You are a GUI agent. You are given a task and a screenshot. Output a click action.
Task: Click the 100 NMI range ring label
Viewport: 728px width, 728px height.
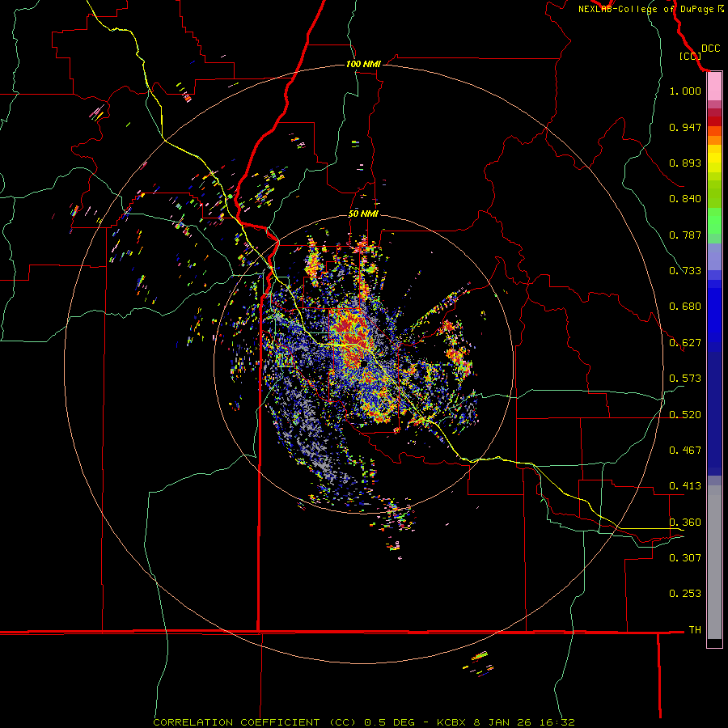(x=363, y=64)
